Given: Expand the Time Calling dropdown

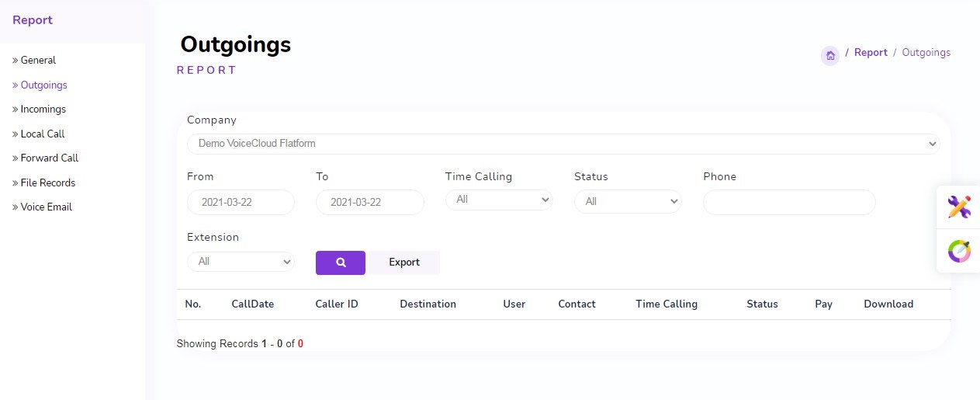Looking at the screenshot, I should pyautogui.click(x=499, y=200).
